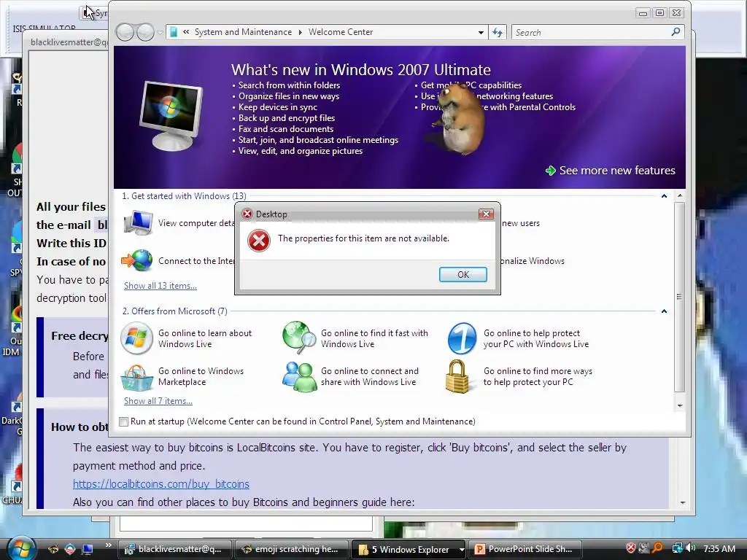Click the search magnifier icon

[x=676, y=32]
